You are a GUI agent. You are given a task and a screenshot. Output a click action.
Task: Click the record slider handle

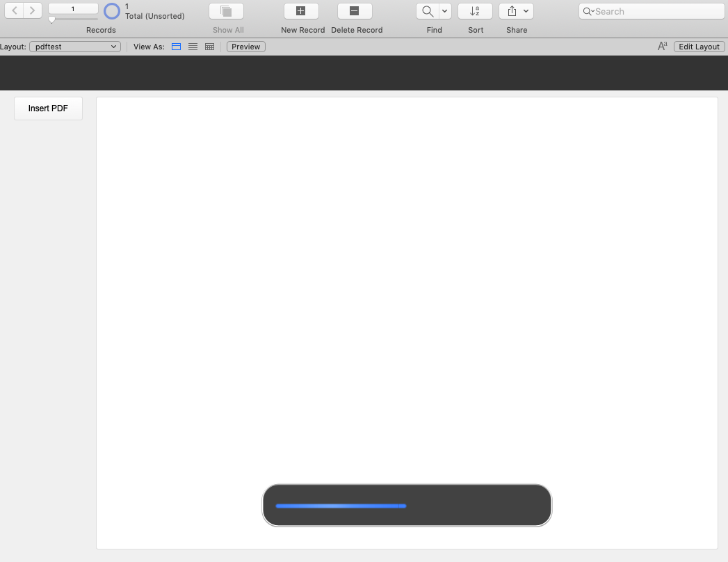click(52, 19)
